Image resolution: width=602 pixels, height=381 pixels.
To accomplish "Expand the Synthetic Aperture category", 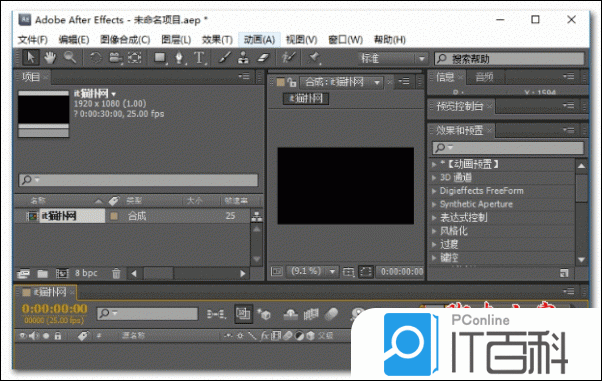I will pos(434,204).
